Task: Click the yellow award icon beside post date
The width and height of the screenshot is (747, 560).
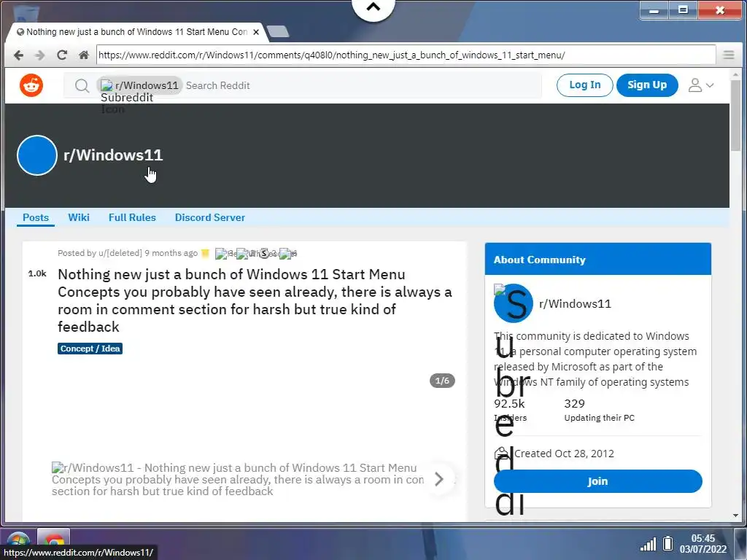Action: click(205, 254)
